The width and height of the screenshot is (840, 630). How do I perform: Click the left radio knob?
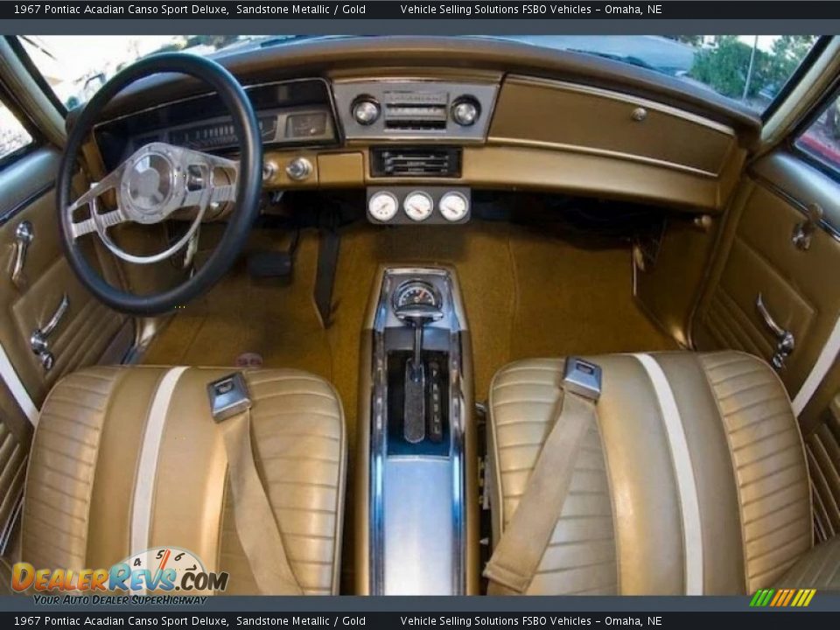coord(365,111)
